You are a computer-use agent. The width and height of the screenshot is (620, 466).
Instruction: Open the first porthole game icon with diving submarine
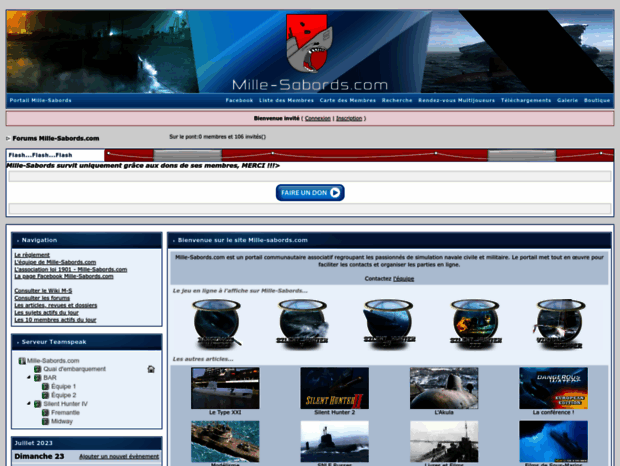pyautogui.click(x=216, y=323)
